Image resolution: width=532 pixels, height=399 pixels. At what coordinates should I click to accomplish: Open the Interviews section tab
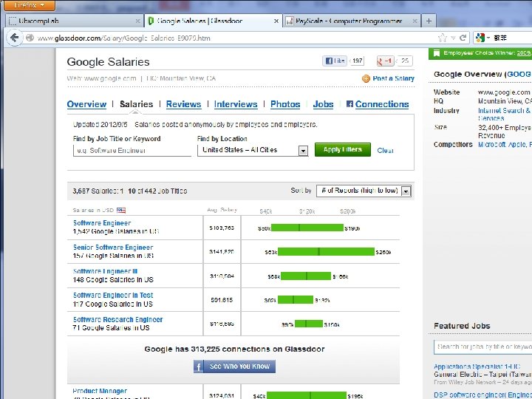[x=236, y=104]
